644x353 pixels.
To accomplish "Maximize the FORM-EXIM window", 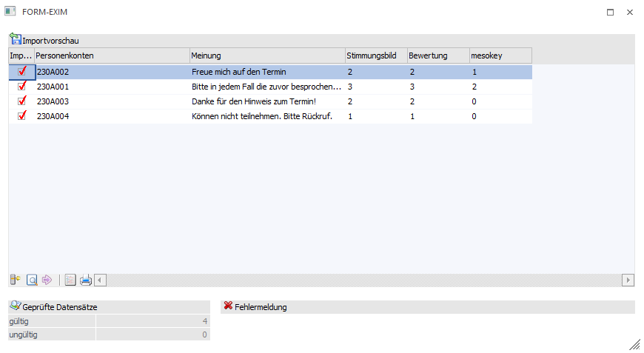I will [611, 12].
